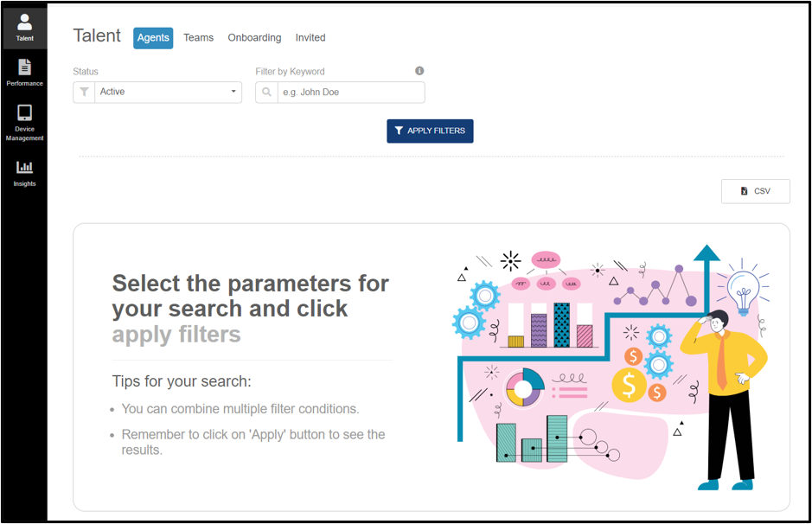
Task: Open Device Management tablet icon
Action: [x=24, y=112]
